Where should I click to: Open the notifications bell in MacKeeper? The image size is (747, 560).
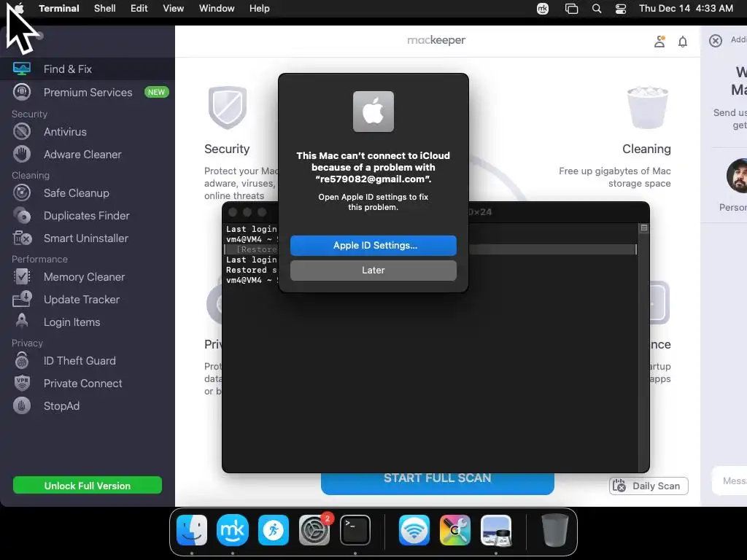pos(683,42)
